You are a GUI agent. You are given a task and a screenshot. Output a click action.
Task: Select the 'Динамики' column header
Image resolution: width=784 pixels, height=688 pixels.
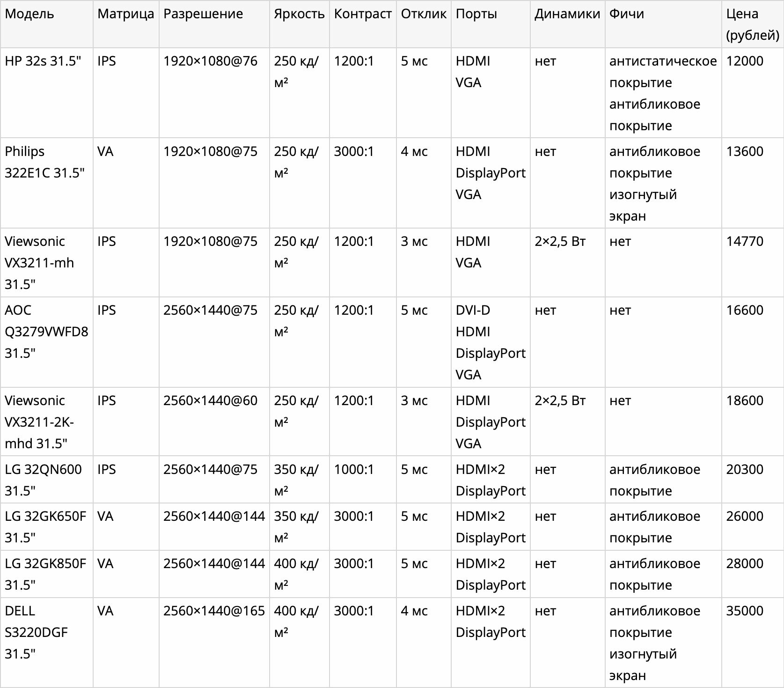[568, 24]
